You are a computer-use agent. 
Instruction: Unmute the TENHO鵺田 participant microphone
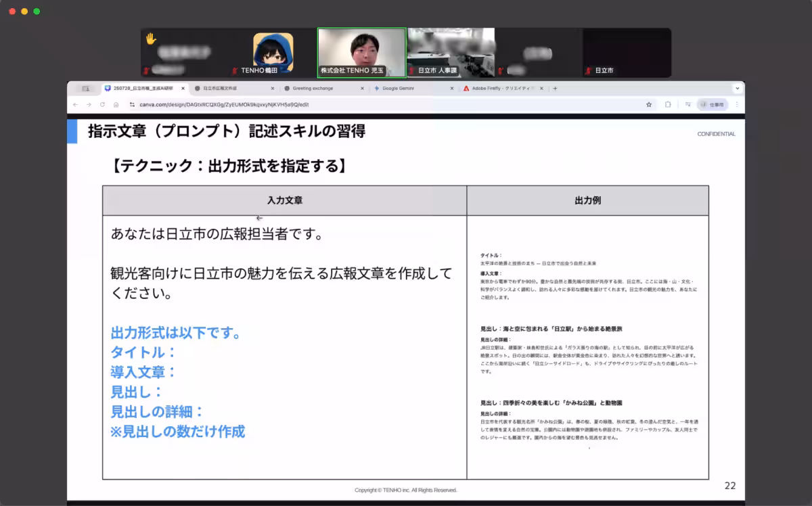click(x=233, y=70)
